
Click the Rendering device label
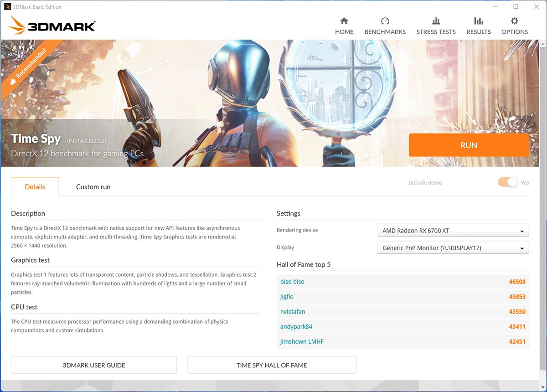pyautogui.click(x=297, y=230)
